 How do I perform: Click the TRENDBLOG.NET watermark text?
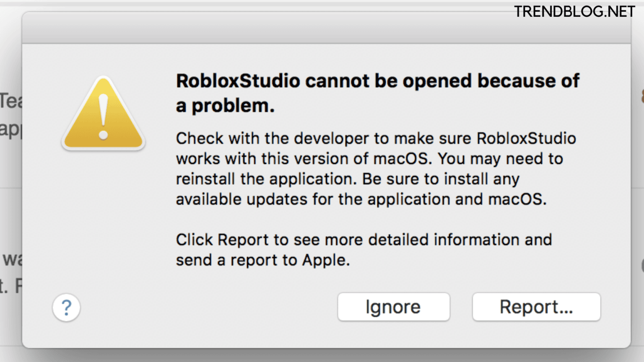pos(574,11)
